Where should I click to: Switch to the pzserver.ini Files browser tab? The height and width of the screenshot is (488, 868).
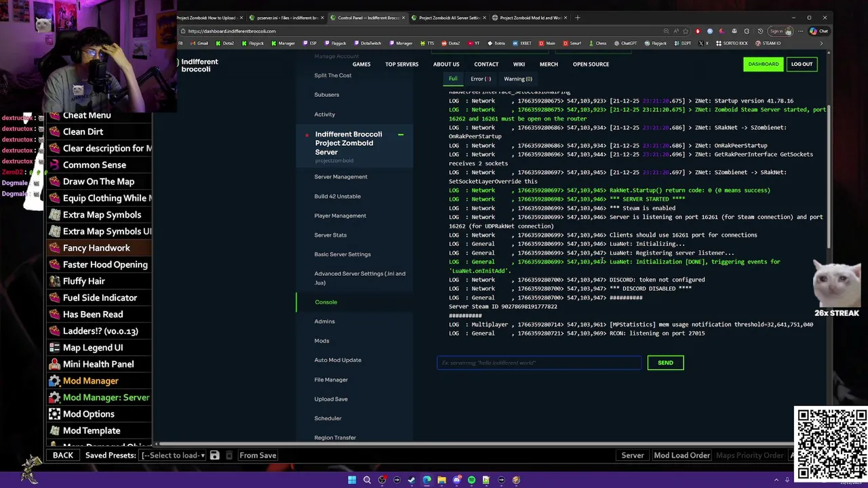click(x=285, y=18)
